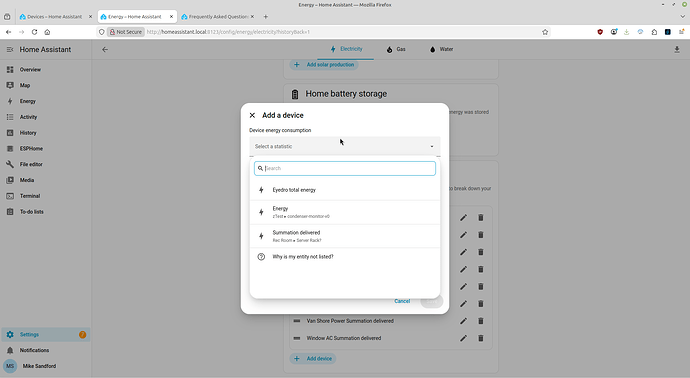
Task: Delete Van Shore Power Summation delivered device
Action: click(481, 321)
